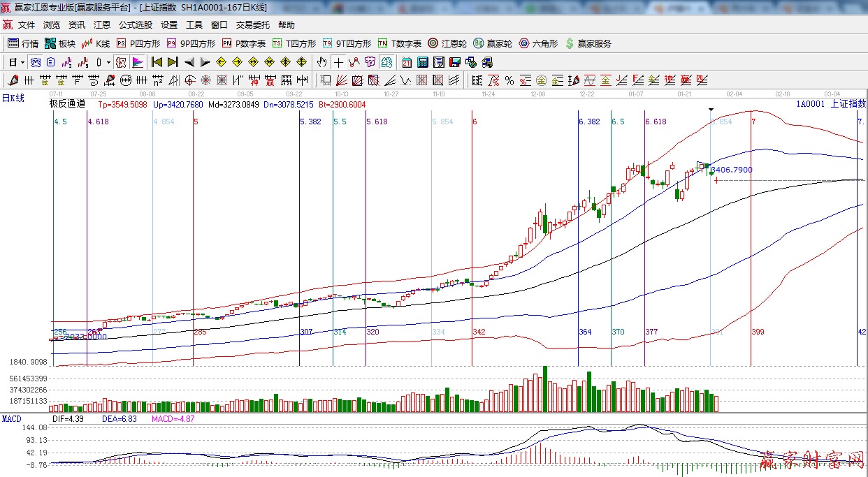
Task: Click the percent (%) drawing tool
Action: [509, 80]
